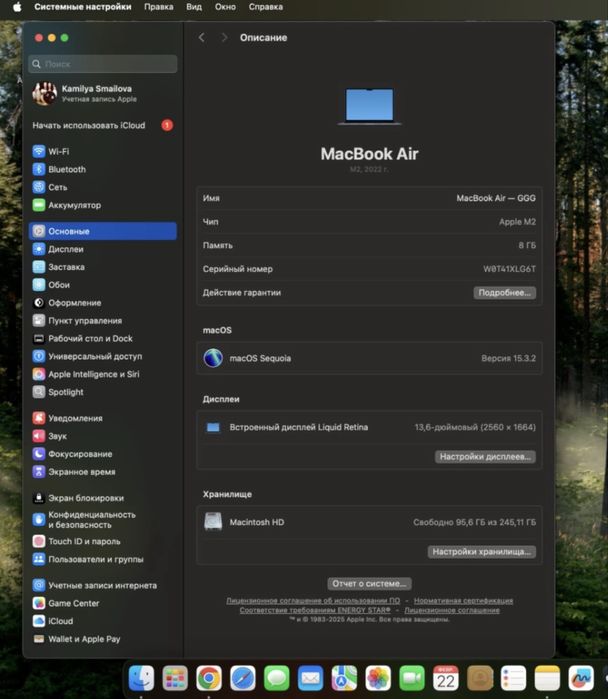The width and height of the screenshot is (608, 699).
Task: Open Обои wallpaper settings
Action: [x=103, y=285]
